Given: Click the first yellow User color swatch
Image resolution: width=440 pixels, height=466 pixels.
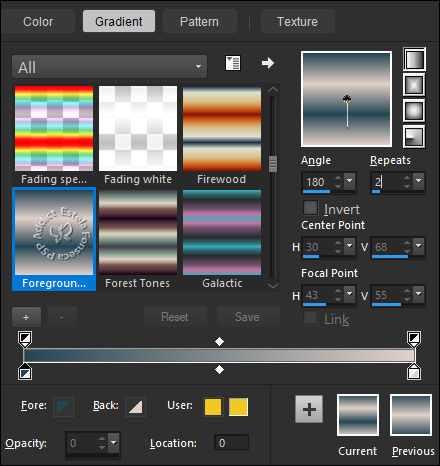Looking at the screenshot, I should tap(213, 407).
